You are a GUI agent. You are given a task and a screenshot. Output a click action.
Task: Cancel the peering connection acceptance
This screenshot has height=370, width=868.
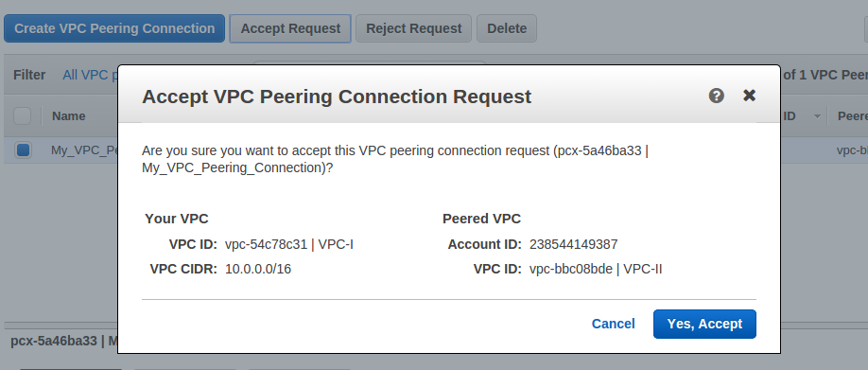pyautogui.click(x=613, y=324)
